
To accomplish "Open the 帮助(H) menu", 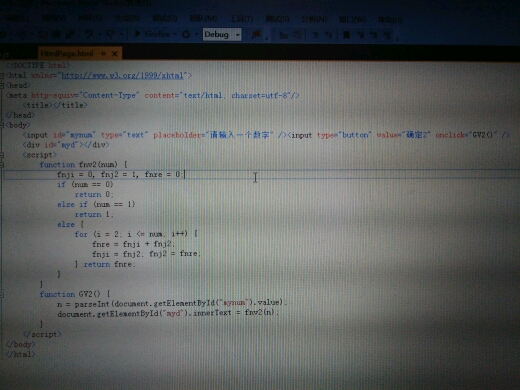I will (x=390, y=20).
